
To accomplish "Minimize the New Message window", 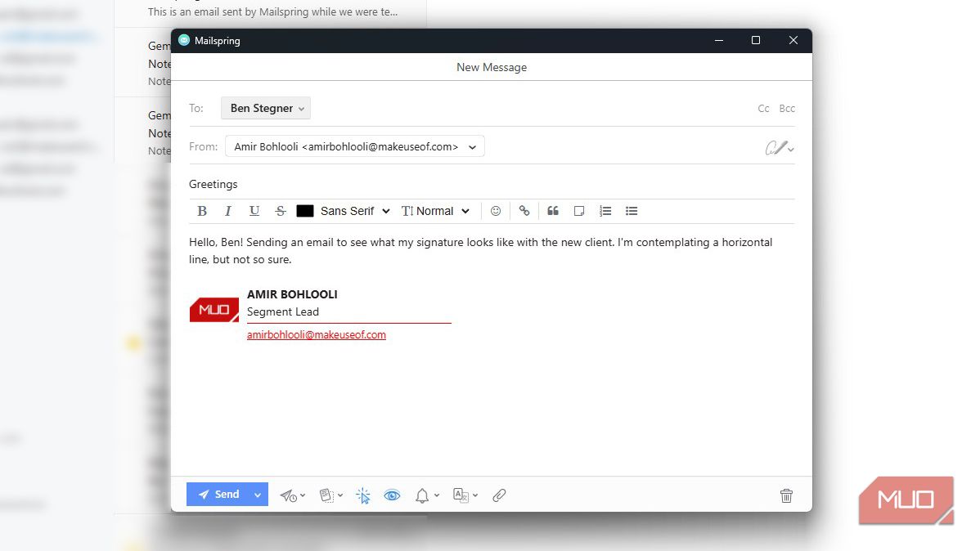I will (x=719, y=40).
